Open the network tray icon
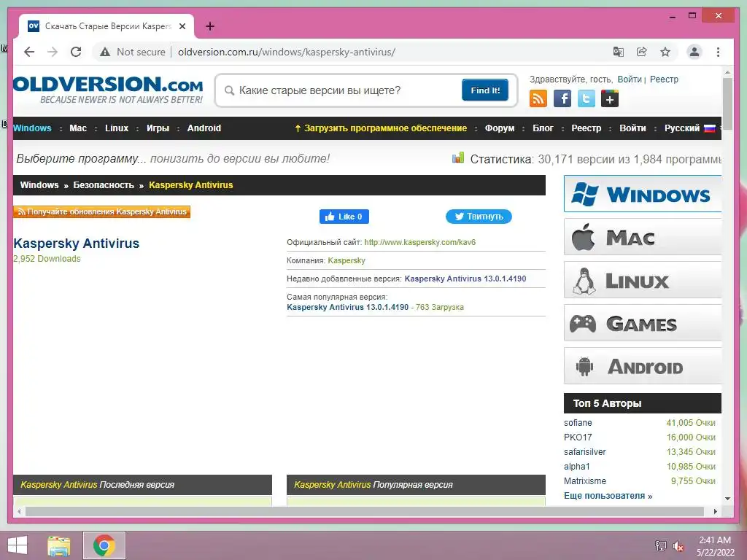This screenshot has width=747, height=560. click(x=661, y=546)
